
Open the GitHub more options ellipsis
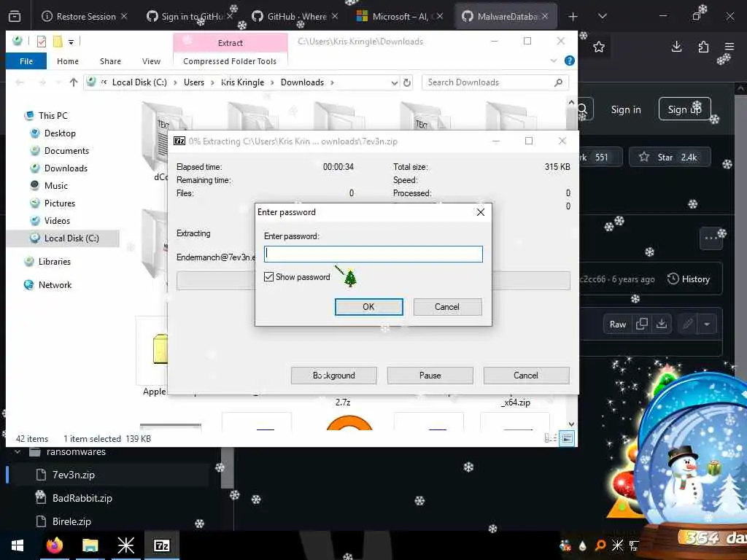[x=711, y=238]
